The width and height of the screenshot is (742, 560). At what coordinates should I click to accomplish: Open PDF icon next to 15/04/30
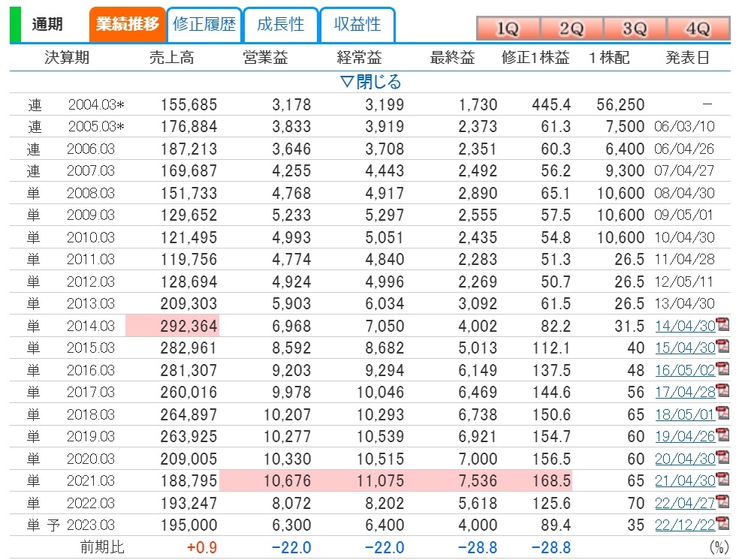[x=722, y=346]
